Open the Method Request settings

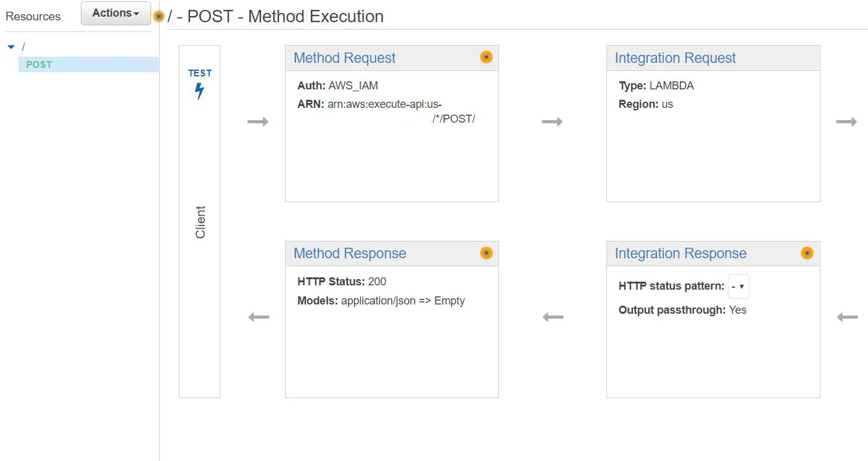(344, 58)
